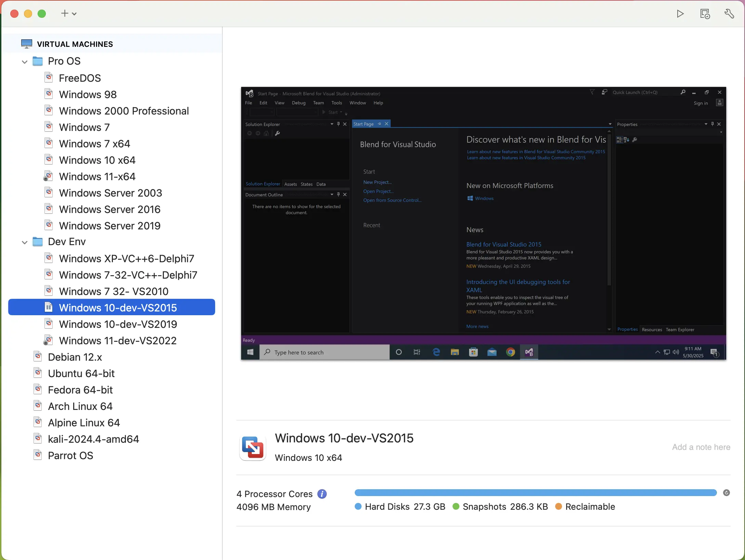The width and height of the screenshot is (745, 560).
Task: Select Windows Server 2019 entry
Action: click(x=112, y=226)
